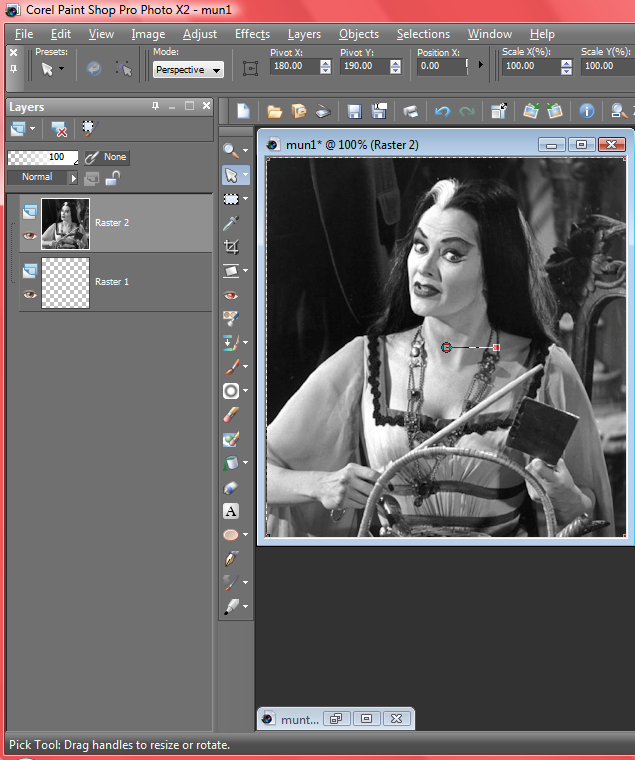Click the Pivot X value field
This screenshot has height=760, width=635.
point(296,66)
